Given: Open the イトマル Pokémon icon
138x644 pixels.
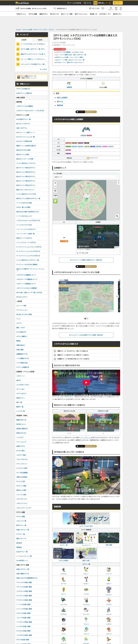Looking at the screenshot, I should click(86, 590).
